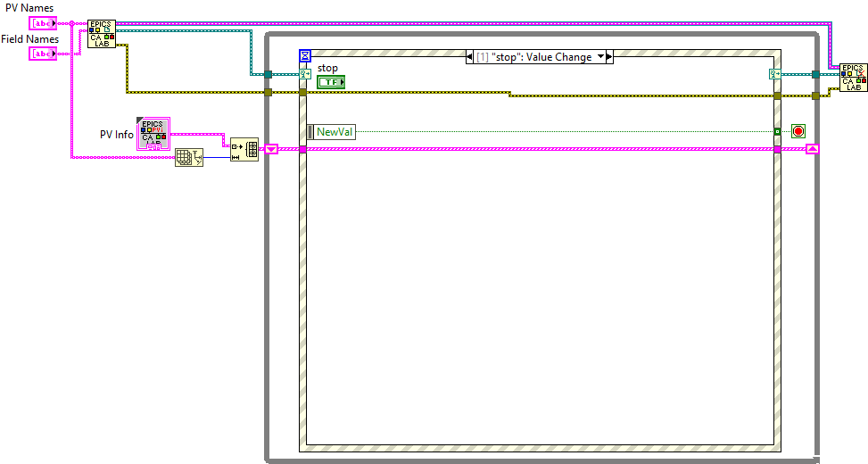Select the PV Info label

pos(116,135)
